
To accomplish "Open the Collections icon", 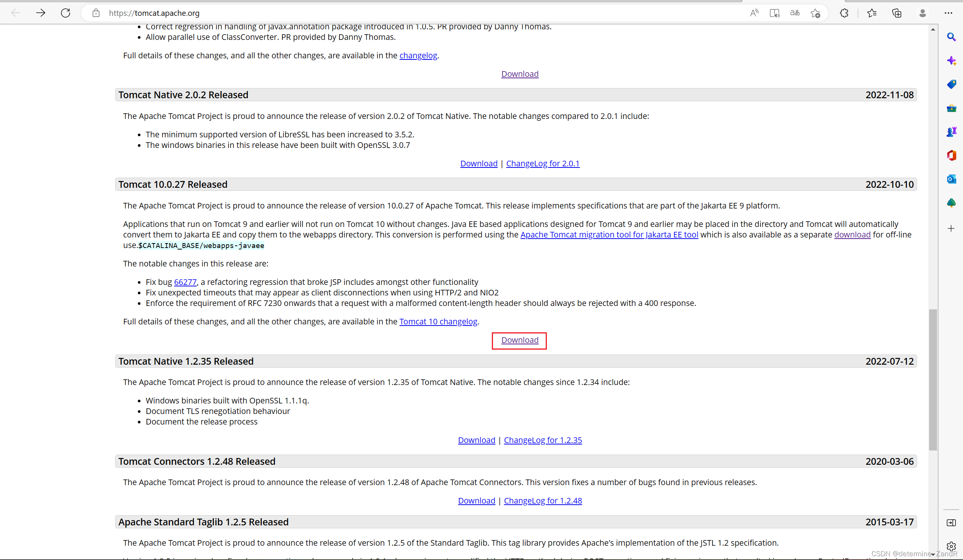I will [897, 13].
